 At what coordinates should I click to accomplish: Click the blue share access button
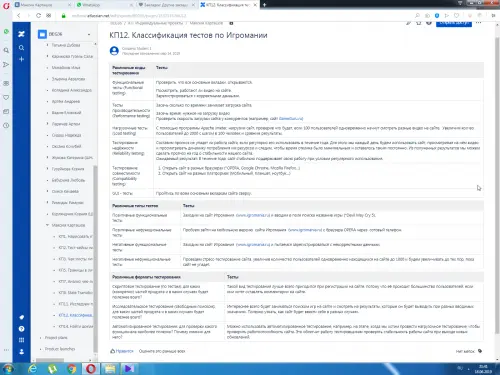(454, 23)
